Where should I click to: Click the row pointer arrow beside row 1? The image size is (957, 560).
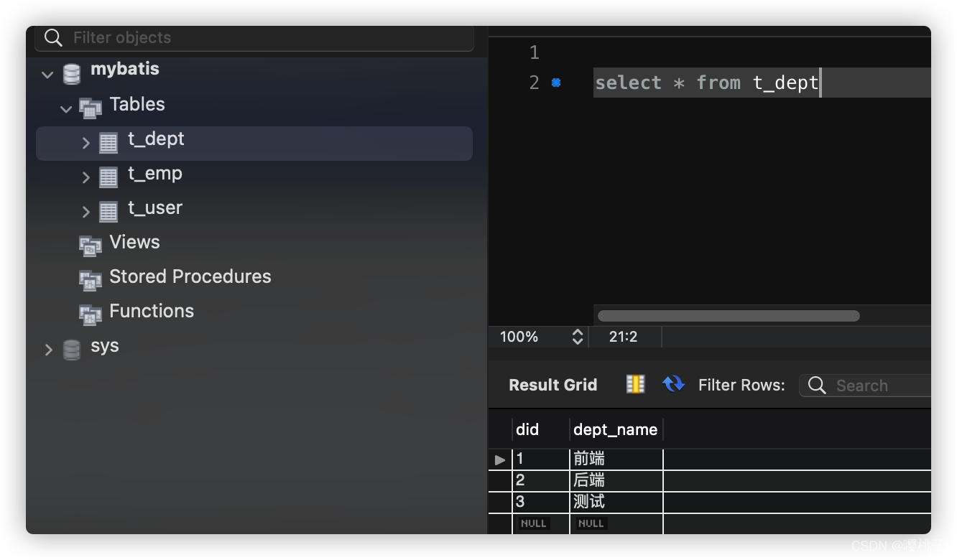(500, 459)
